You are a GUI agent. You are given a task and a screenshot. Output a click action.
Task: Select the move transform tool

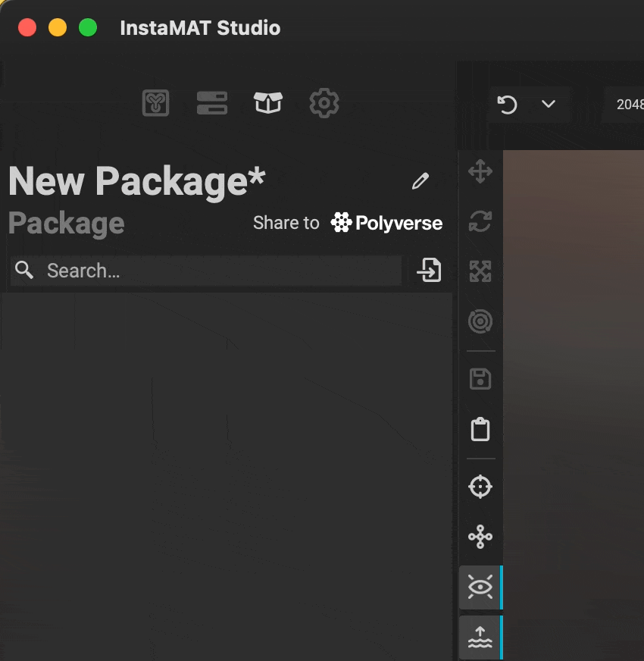480,171
